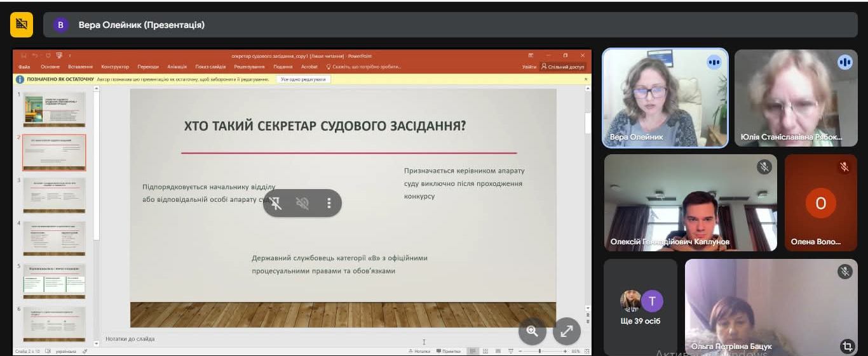Image resolution: width=868 pixels, height=356 pixels.
Task: Click audio indicator on Вера Олейник tile
Action: click(x=714, y=62)
